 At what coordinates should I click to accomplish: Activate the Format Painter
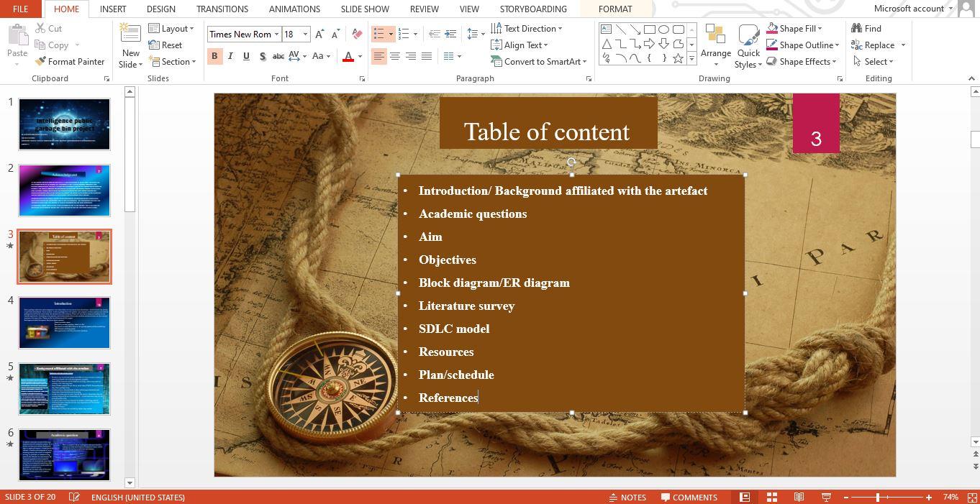point(70,61)
